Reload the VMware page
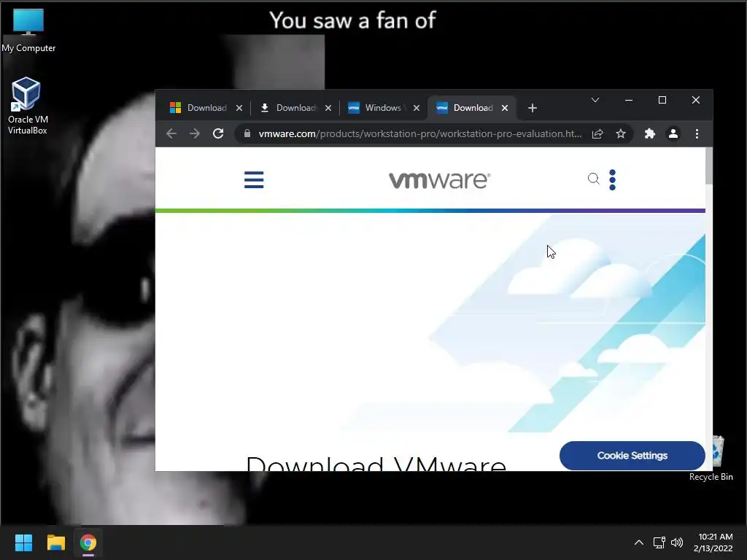This screenshot has width=747, height=560. pyautogui.click(x=218, y=134)
